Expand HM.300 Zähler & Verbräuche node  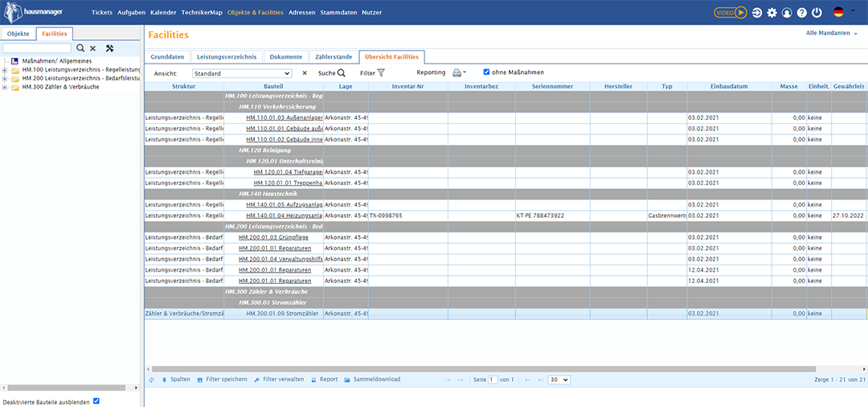pyautogui.click(x=5, y=87)
